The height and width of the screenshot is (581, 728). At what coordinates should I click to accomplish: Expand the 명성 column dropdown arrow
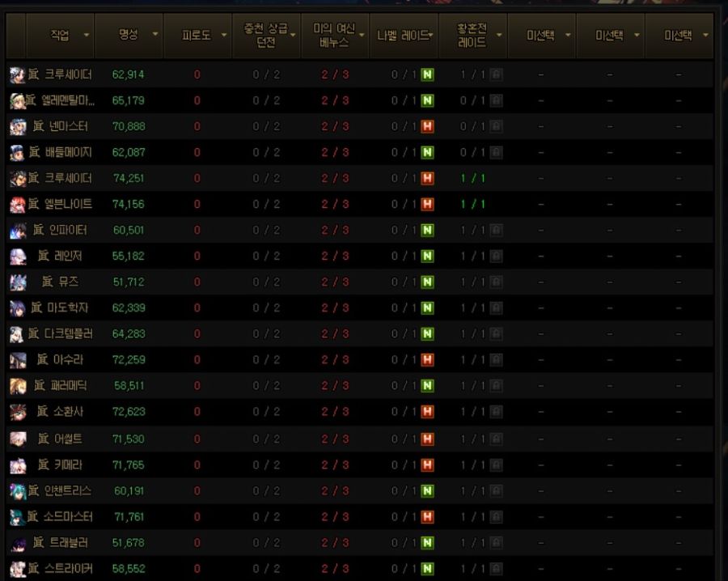154,35
